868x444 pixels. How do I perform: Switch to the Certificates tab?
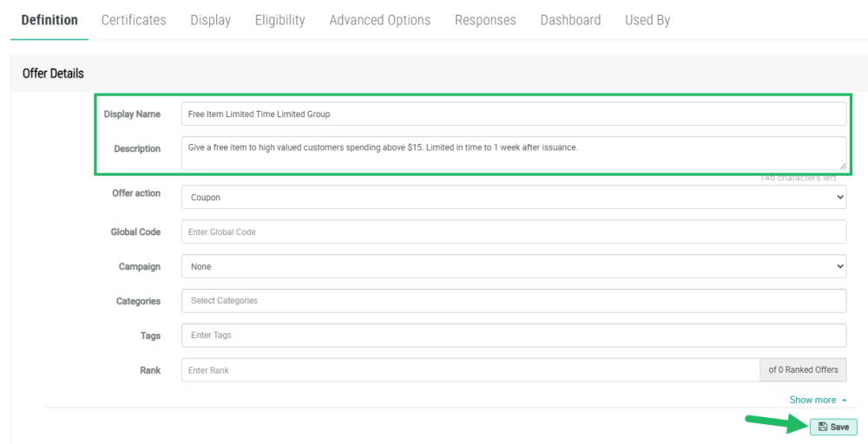(134, 20)
